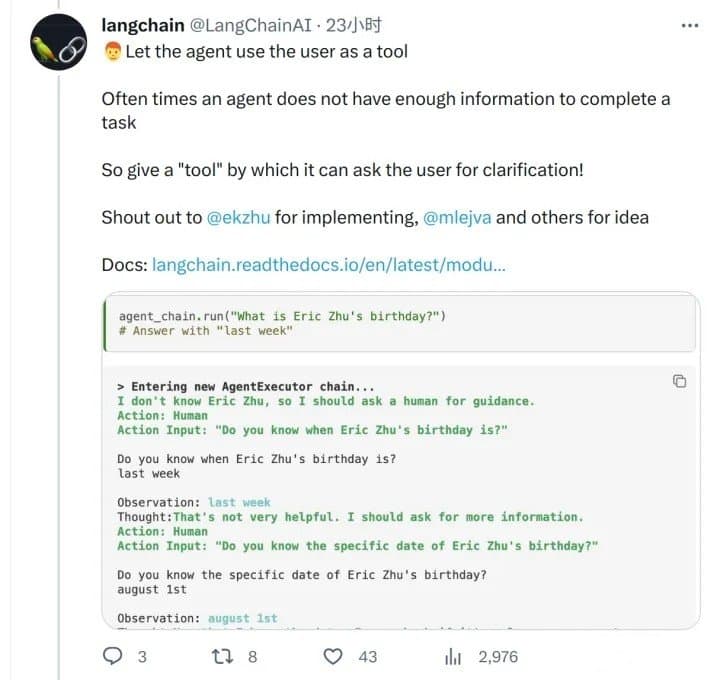Like the tweet with the heart icon
The height and width of the screenshot is (680, 720).
[335, 656]
